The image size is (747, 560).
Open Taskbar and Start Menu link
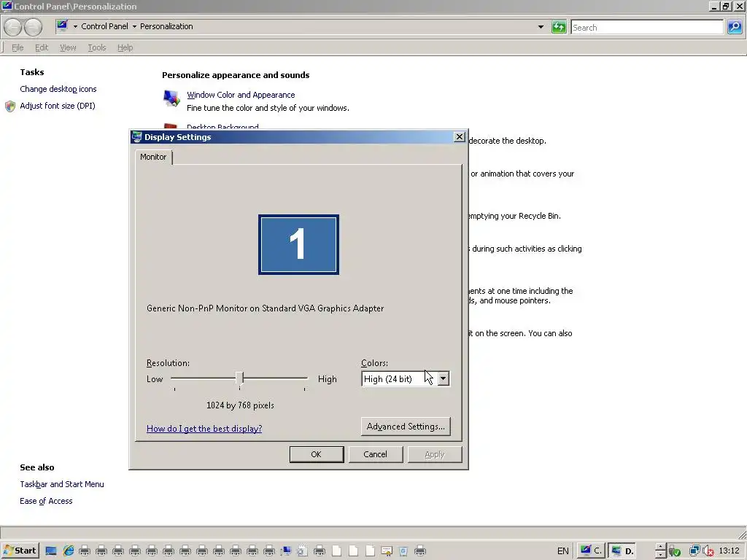pos(62,484)
